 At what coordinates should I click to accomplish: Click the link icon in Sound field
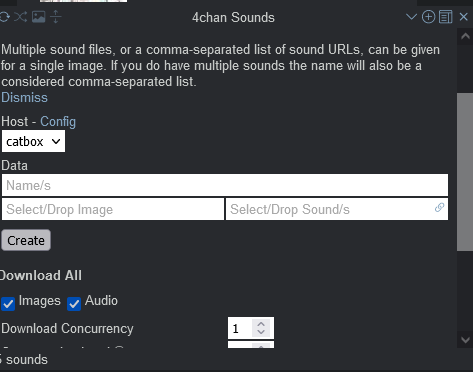[x=439, y=207]
